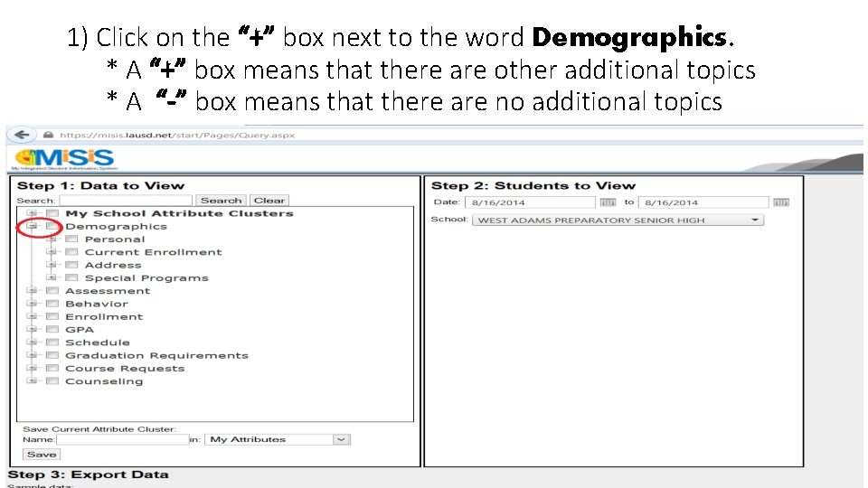Collapse the Demographics tree node

pyautogui.click(x=33, y=226)
